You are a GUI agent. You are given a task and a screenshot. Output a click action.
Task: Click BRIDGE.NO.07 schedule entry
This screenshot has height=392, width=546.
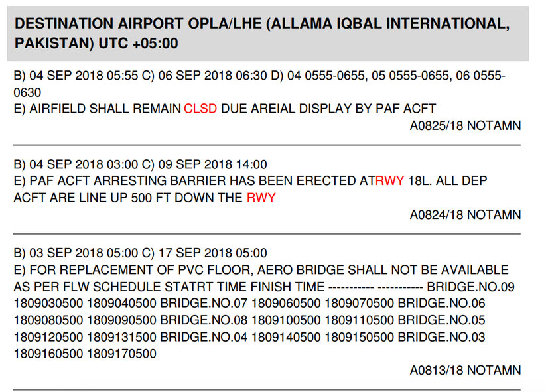(x=204, y=304)
